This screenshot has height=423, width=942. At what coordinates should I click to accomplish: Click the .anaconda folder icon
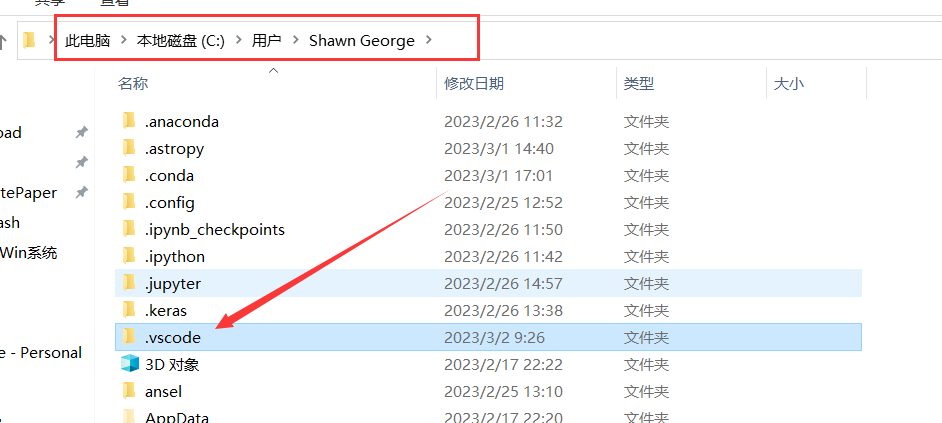(129, 121)
